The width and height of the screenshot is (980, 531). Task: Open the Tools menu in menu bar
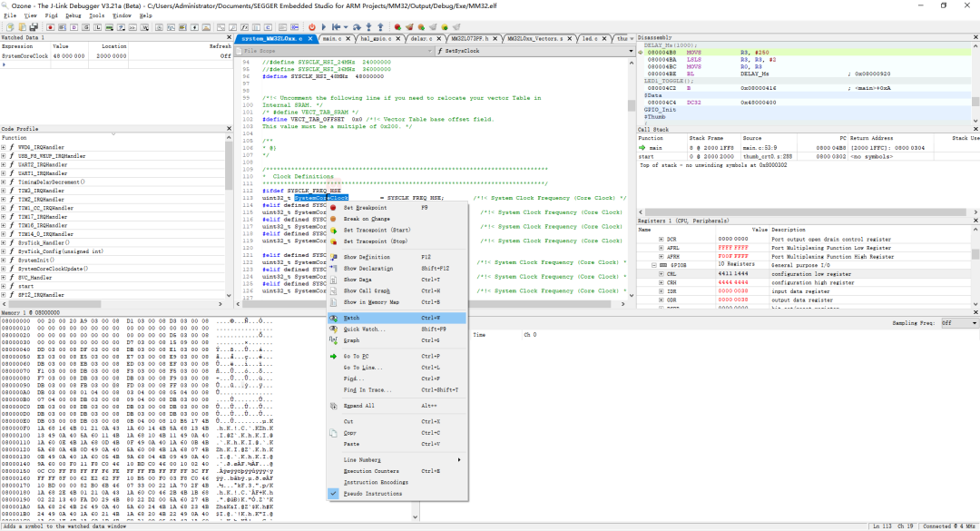(97, 15)
